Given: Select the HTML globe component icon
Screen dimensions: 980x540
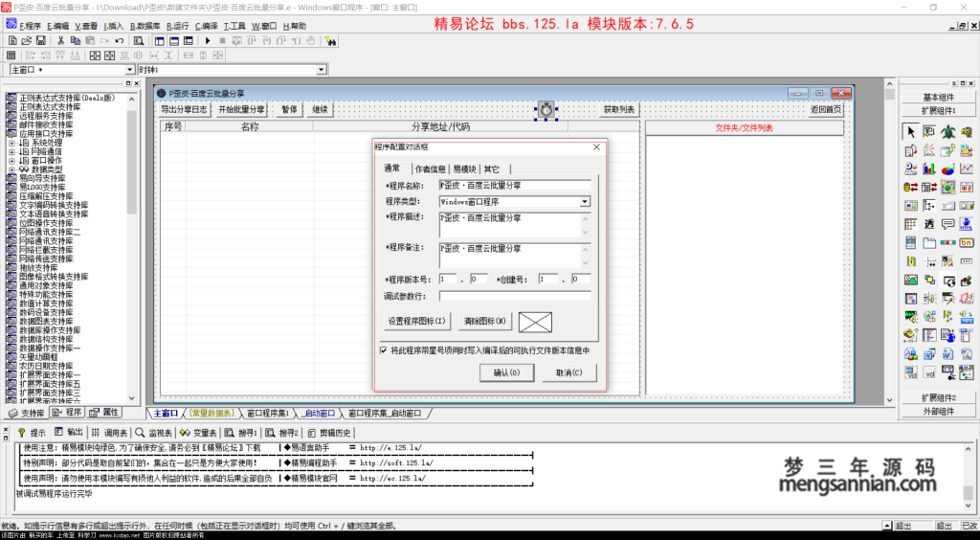Looking at the screenshot, I should tap(967, 224).
